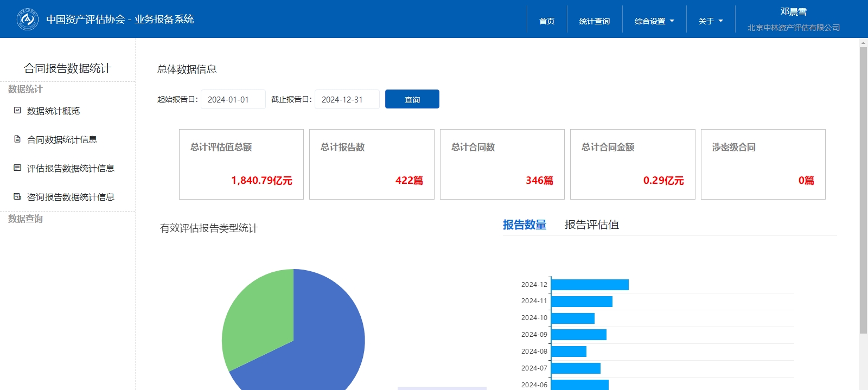
Task: Switch to the 报告评估值 tab
Action: coord(591,225)
